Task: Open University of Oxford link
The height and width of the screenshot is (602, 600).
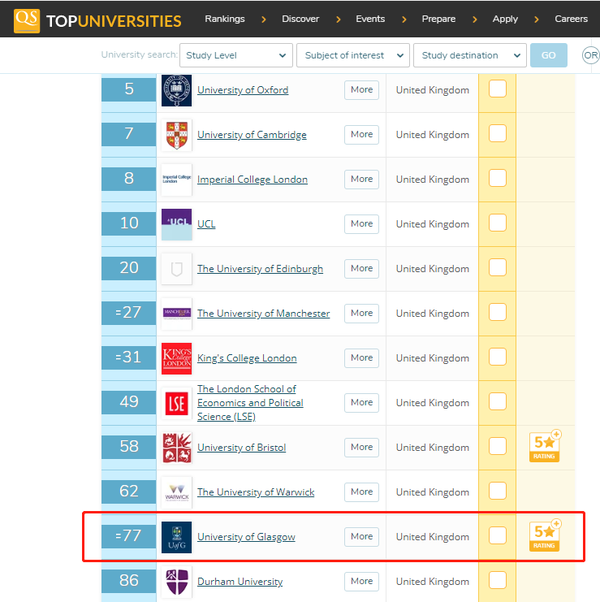Action: tap(243, 90)
